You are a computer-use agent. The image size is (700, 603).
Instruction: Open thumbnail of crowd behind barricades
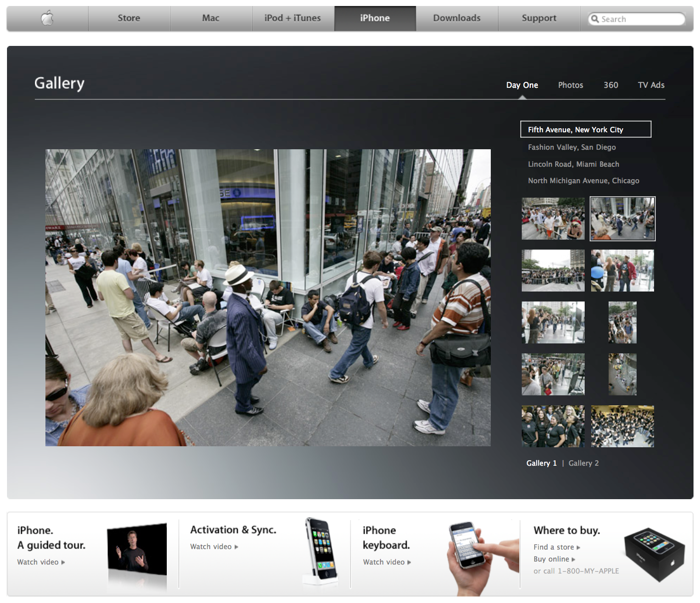coord(553,271)
